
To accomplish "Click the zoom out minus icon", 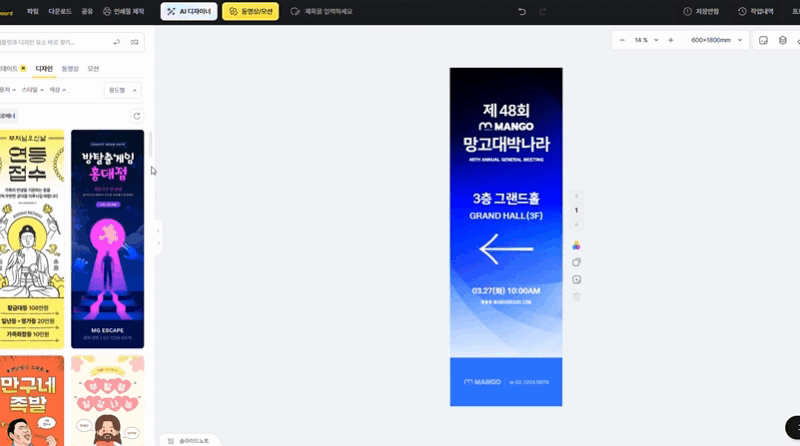I will (x=622, y=40).
